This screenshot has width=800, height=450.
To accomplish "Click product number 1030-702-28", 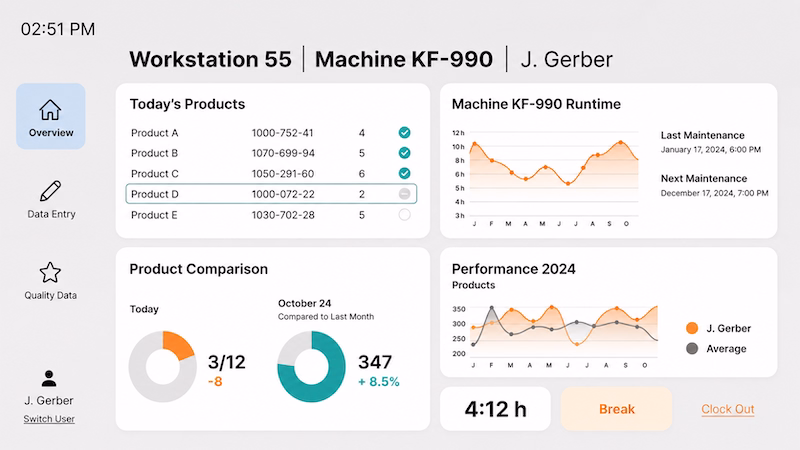I will point(283,215).
